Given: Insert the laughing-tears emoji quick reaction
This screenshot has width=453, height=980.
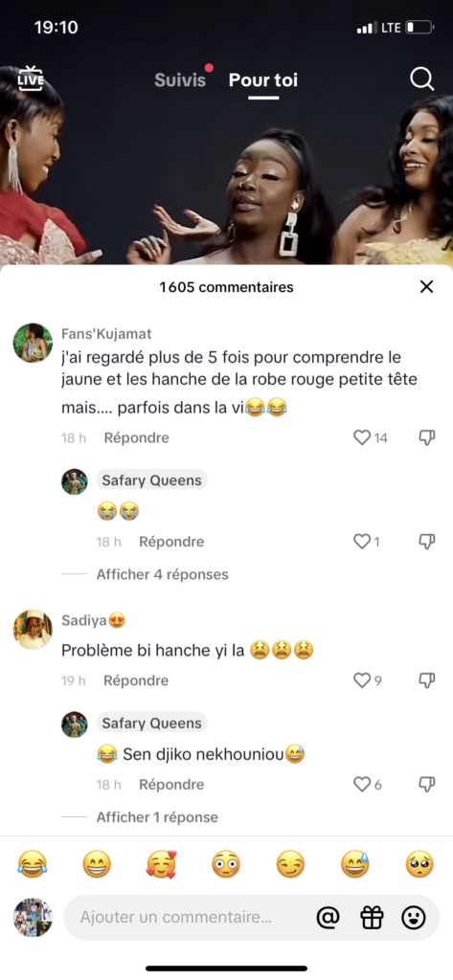Looking at the screenshot, I should pyautogui.click(x=32, y=865).
